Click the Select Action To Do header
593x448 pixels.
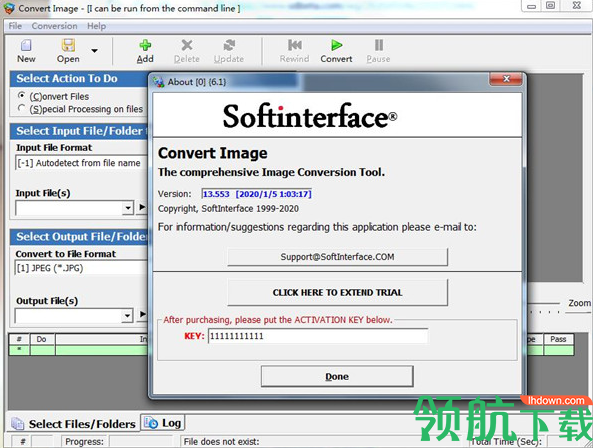point(79,78)
